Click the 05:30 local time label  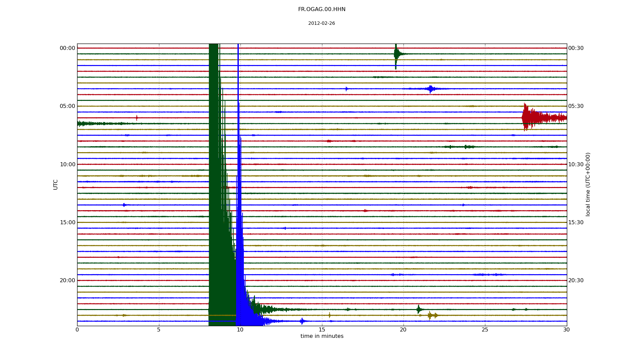[576, 106]
